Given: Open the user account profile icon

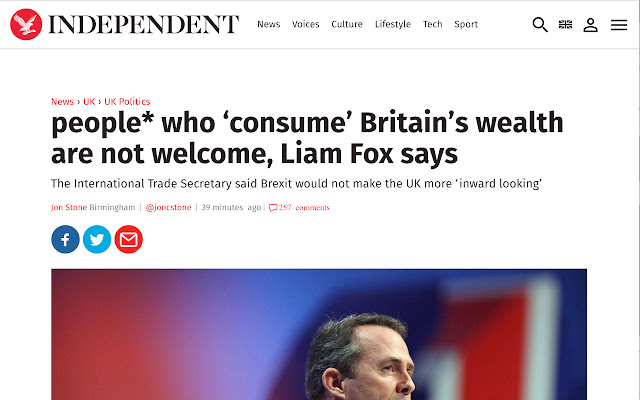Looking at the screenshot, I should [x=590, y=25].
